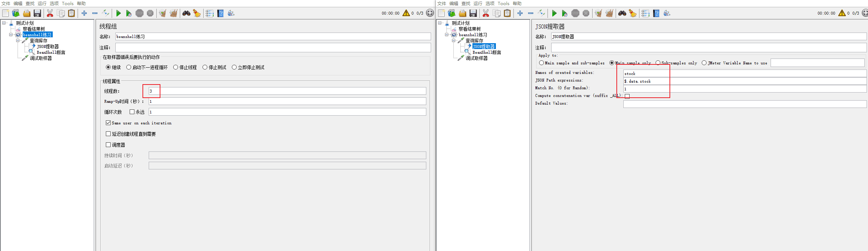Click binoculars Search icon in 线程组 window
868x251 pixels.
click(186, 13)
